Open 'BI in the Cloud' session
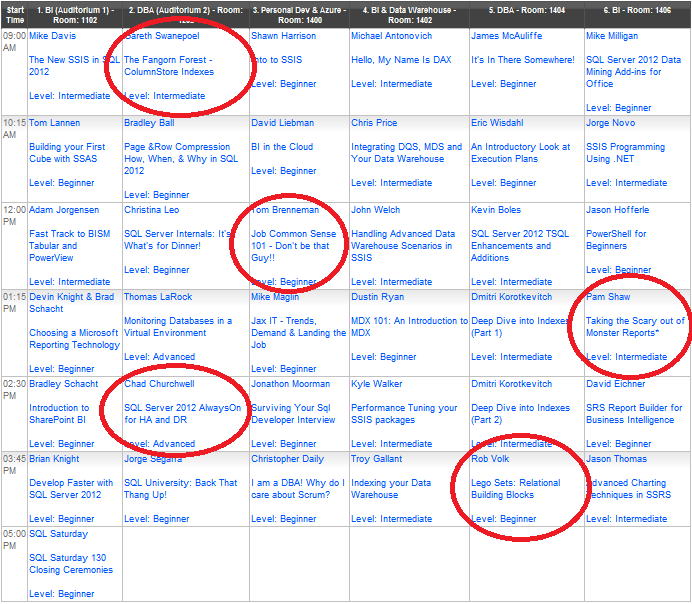The image size is (692, 604). pos(282,146)
